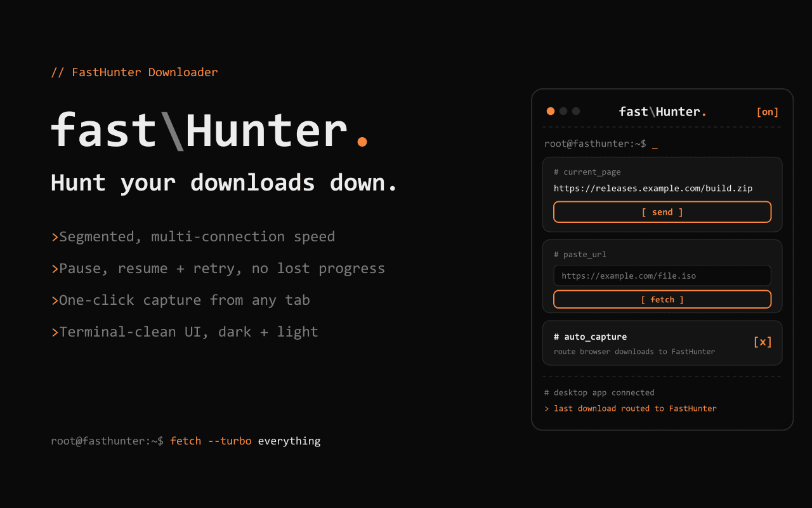The image size is (812, 508).
Task: Toggle the [on] power switch
Action: 768,112
